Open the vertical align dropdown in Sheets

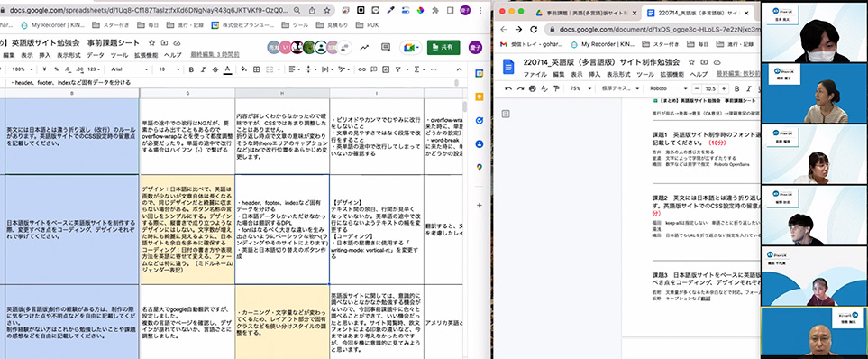[x=312, y=69]
